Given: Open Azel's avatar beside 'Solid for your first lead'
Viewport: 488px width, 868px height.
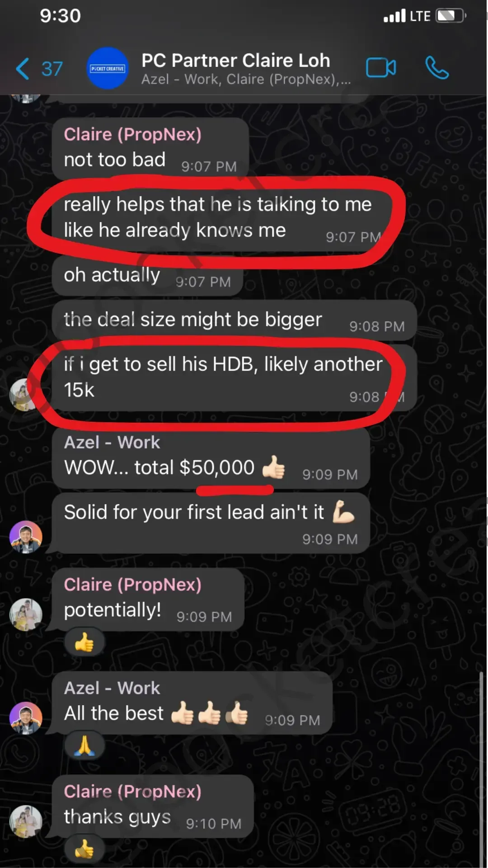Looking at the screenshot, I should click(26, 537).
